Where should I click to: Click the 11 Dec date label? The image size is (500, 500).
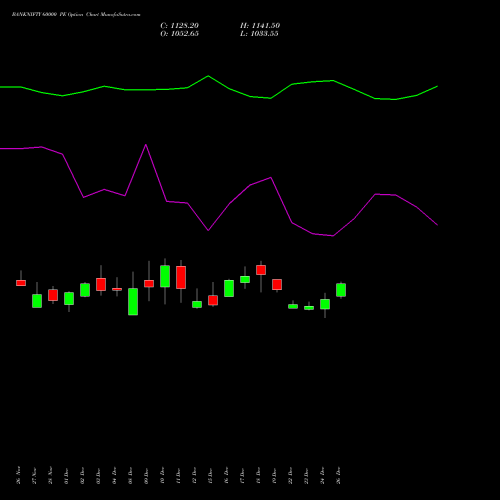178,475
